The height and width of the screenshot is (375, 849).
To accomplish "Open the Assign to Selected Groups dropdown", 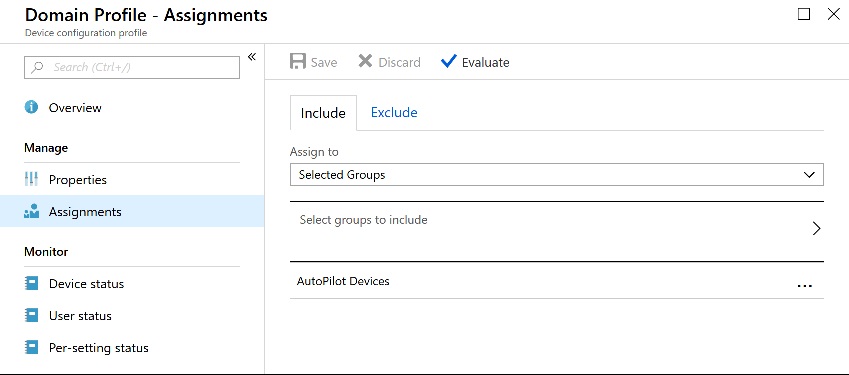I will coord(557,175).
